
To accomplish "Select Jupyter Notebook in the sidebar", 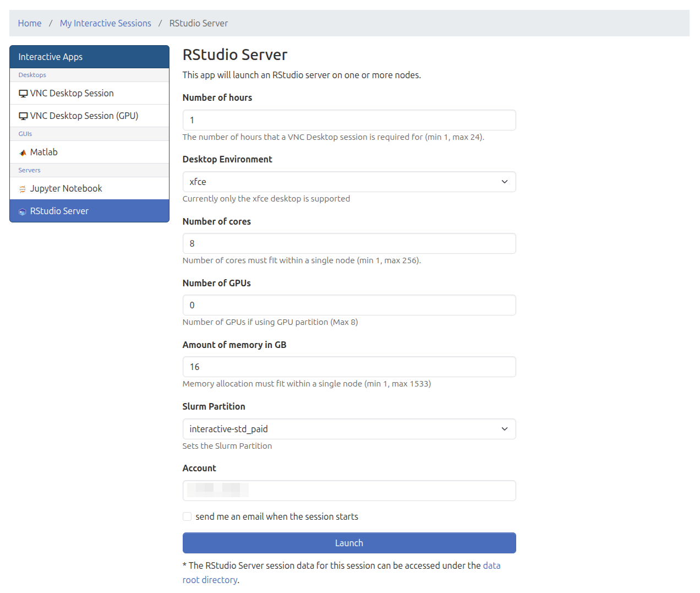I will pyautogui.click(x=89, y=188).
